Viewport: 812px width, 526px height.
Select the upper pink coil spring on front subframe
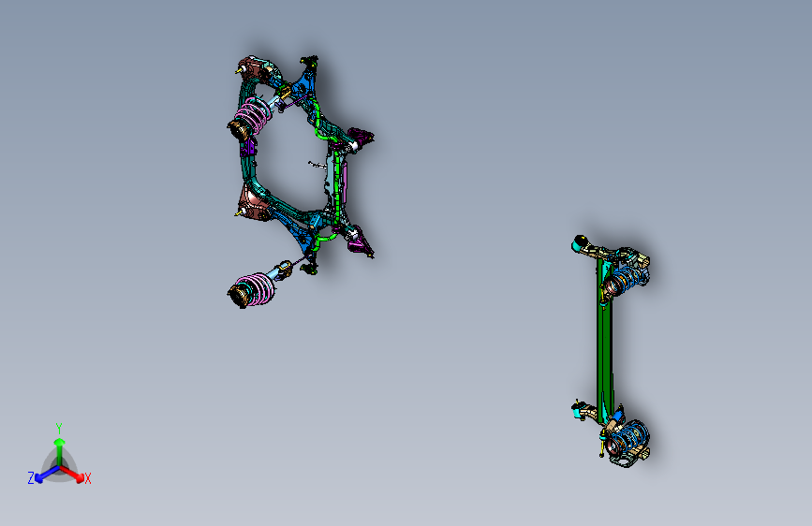253,115
